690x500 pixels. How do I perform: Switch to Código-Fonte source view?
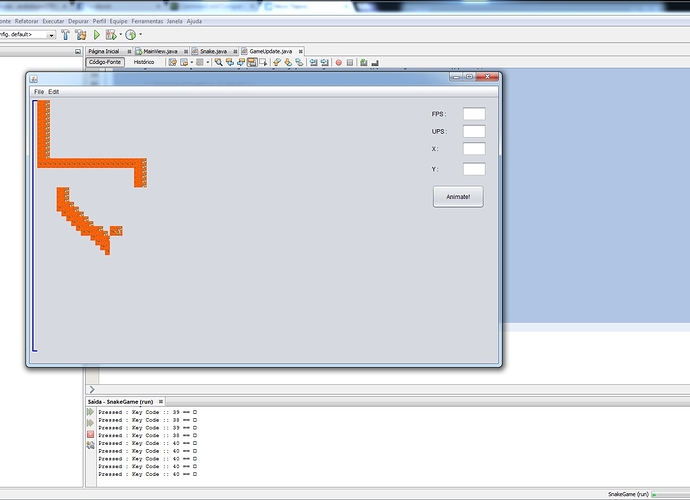[x=105, y=62]
